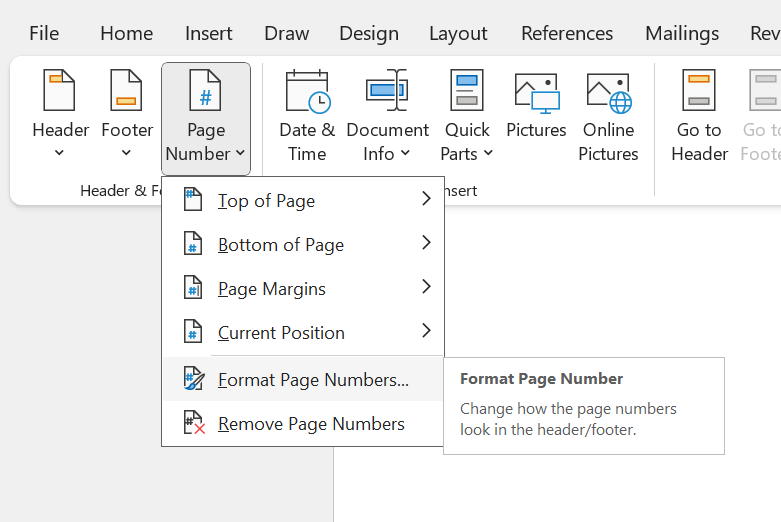Viewport: 781px width, 522px height.
Task: Click Go to Header
Action: pyautogui.click(x=699, y=117)
